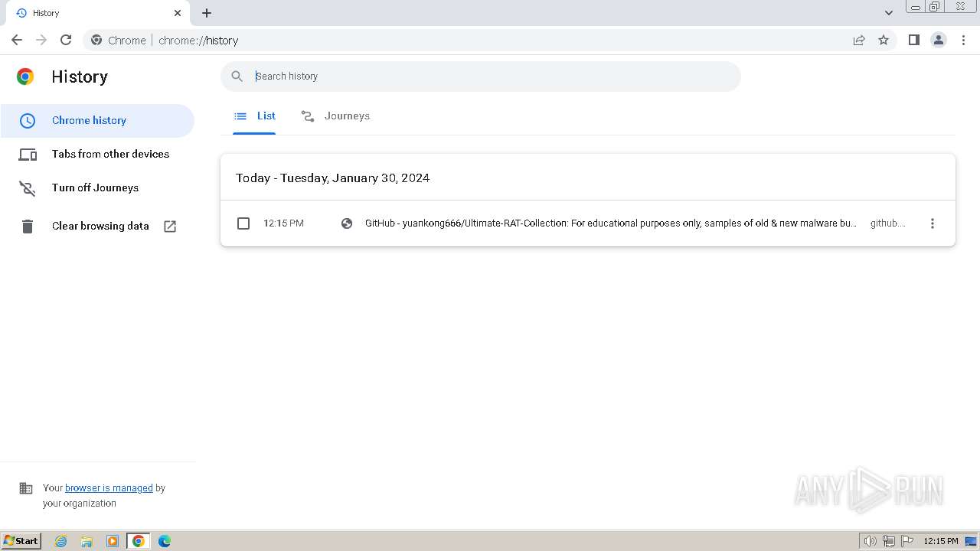Click the browser forward arrow
This screenshot has height=551, width=980.
click(x=41, y=40)
